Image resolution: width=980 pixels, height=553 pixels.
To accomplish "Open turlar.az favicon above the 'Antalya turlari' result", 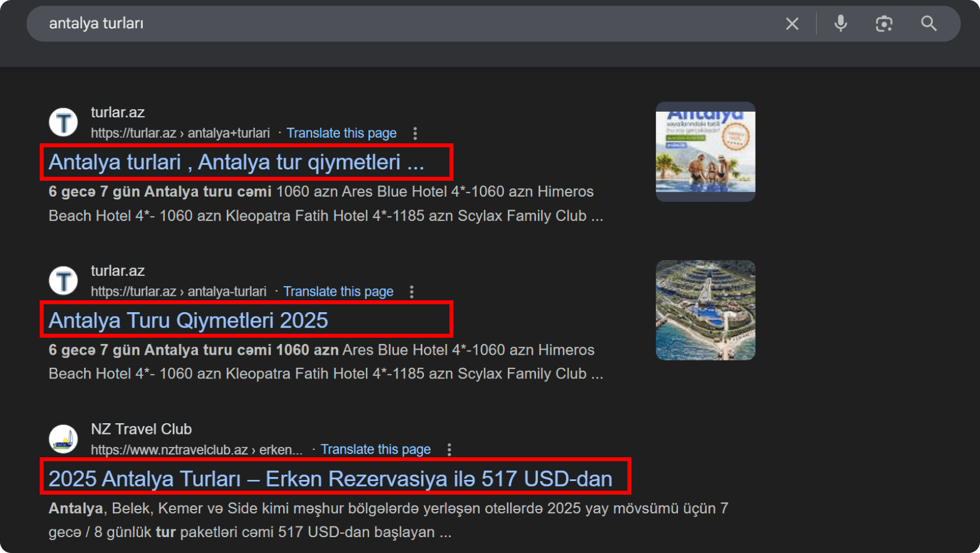I will (63, 122).
